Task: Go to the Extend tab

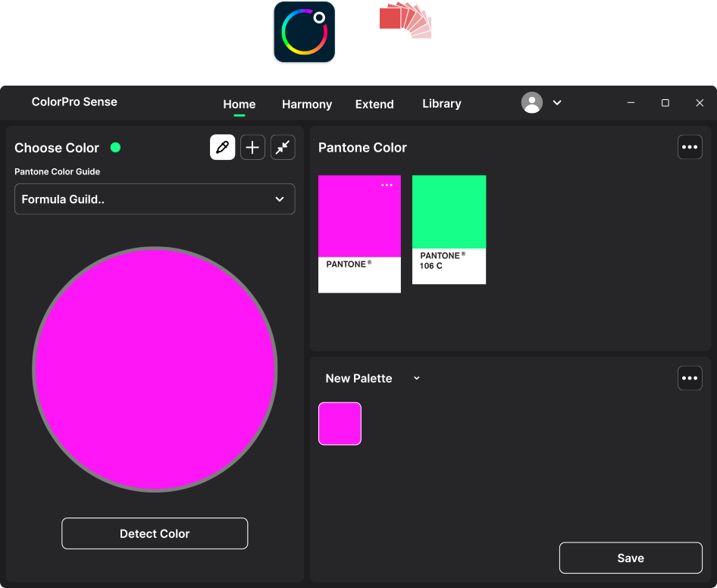Action: click(374, 105)
